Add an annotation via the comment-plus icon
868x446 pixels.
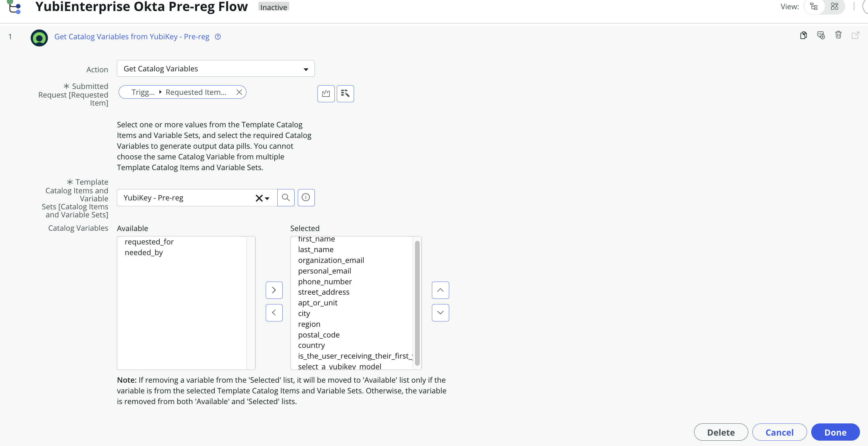821,35
